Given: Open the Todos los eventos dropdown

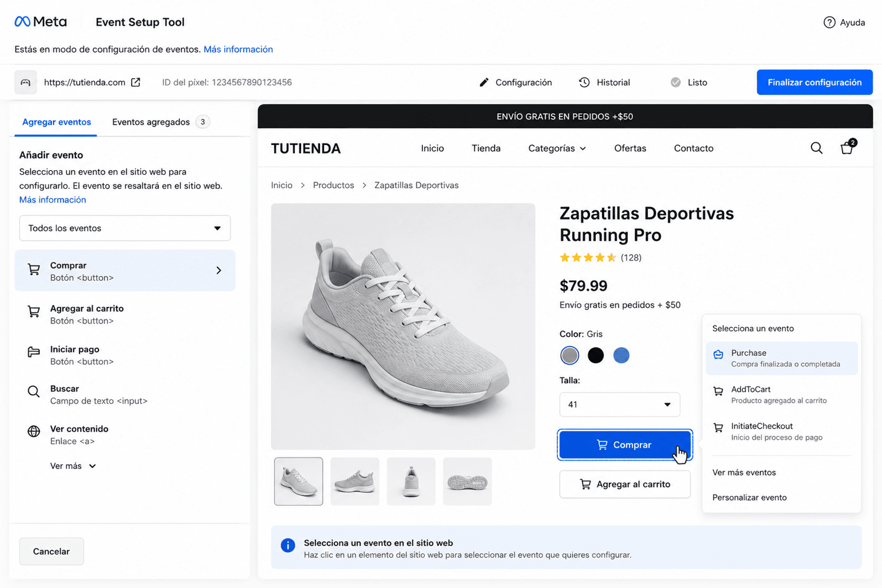Looking at the screenshot, I should [x=125, y=228].
